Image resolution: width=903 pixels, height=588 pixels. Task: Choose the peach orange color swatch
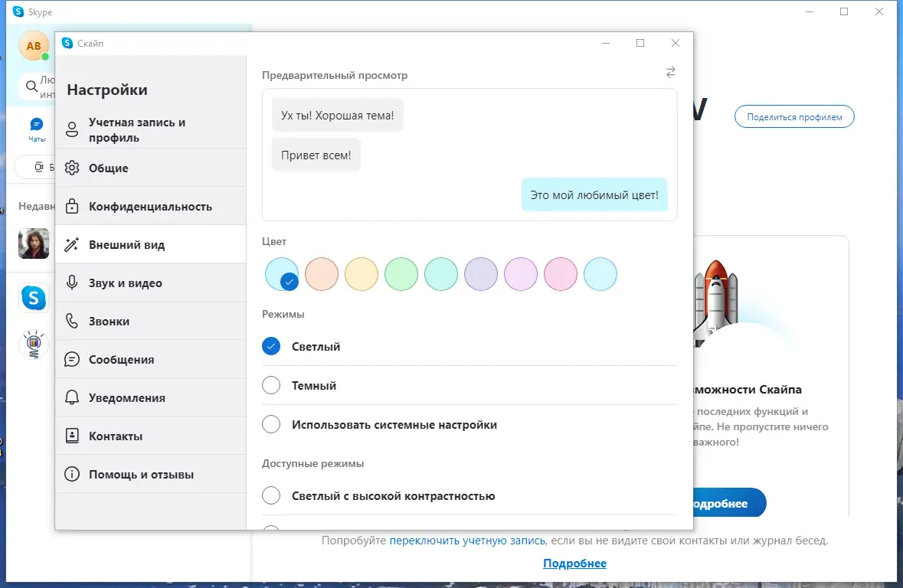pyautogui.click(x=322, y=274)
